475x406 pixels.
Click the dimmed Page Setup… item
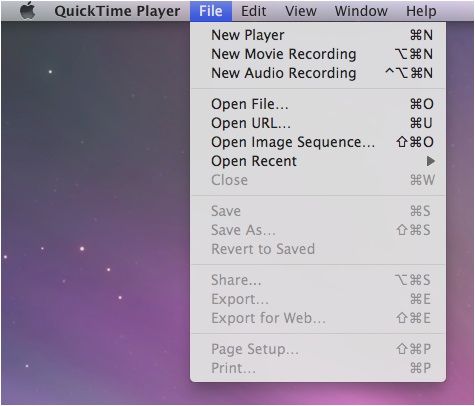318,349
